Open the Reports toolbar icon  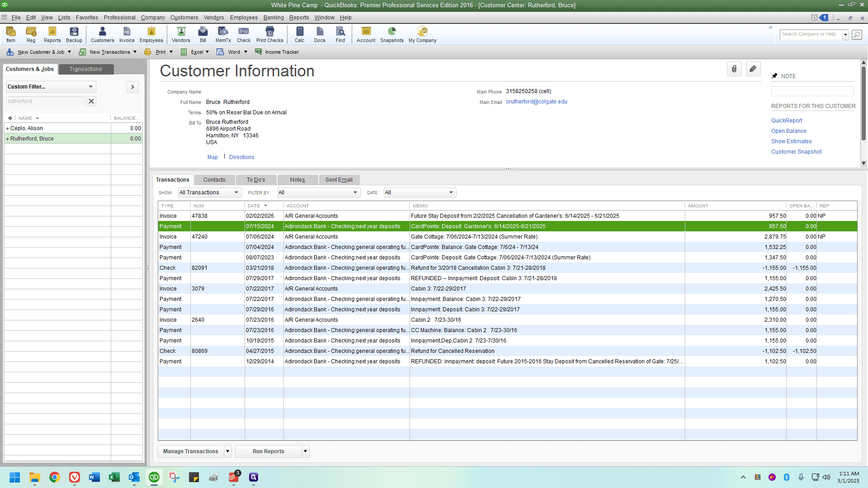pyautogui.click(x=52, y=35)
